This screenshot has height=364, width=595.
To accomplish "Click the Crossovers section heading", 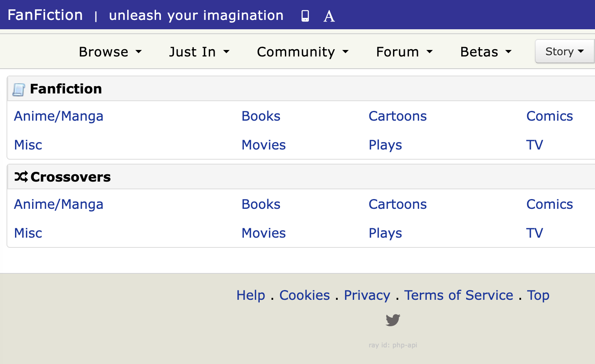I will tap(71, 177).
